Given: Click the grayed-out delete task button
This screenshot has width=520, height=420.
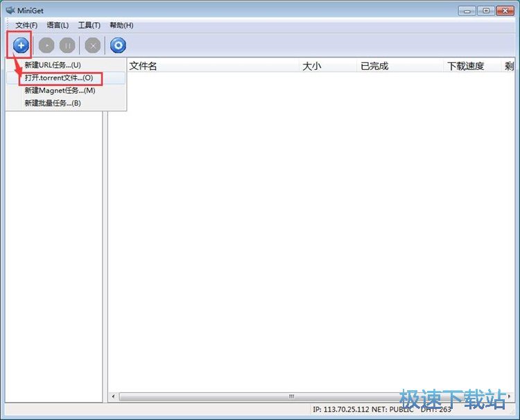Looking at the screenshot, I should 93,46.
